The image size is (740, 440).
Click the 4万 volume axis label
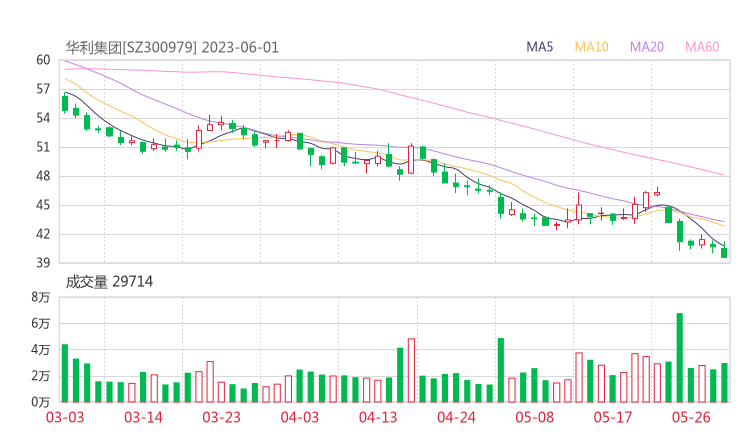(41, 350)
